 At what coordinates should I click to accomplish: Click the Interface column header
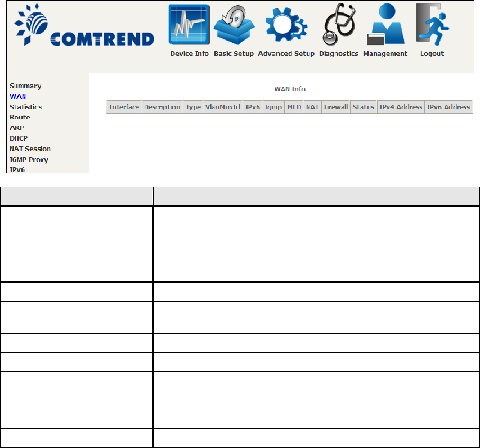[124, 107]
